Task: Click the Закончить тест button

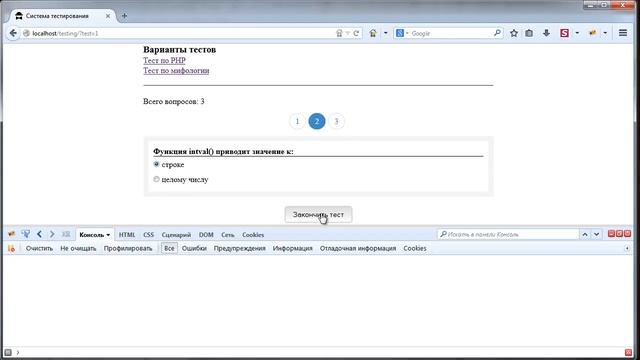Action: pos(318,215)
